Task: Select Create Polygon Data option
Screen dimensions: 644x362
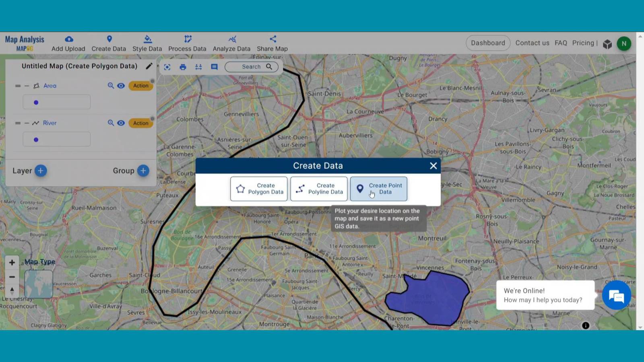Action: (x=259, y=189)
